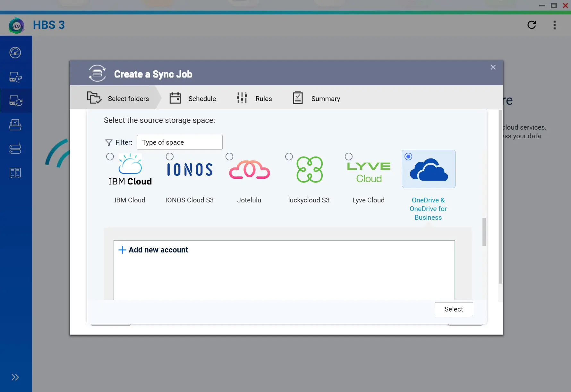Open the Backup & Restore sidebar icon
Screen dimensions: 571x392
15,77
